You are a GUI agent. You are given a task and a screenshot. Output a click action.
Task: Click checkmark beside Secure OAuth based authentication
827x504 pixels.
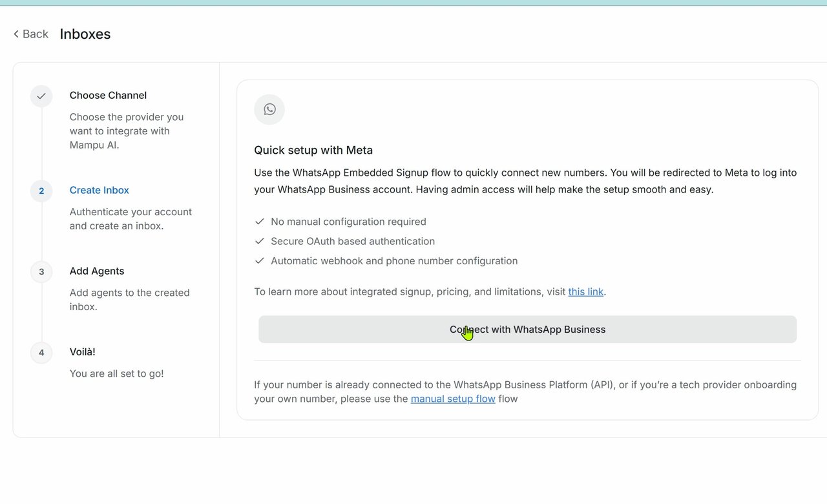coord(260,241)
